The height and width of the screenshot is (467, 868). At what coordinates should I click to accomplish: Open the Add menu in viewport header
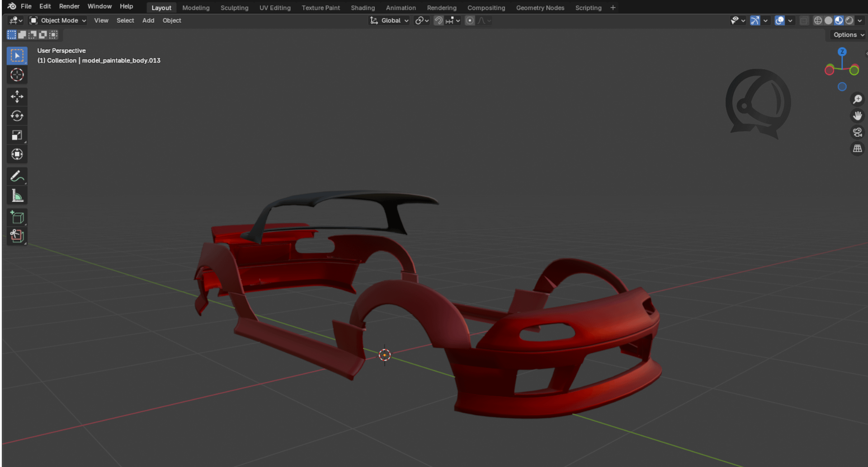tap(148, 20)
